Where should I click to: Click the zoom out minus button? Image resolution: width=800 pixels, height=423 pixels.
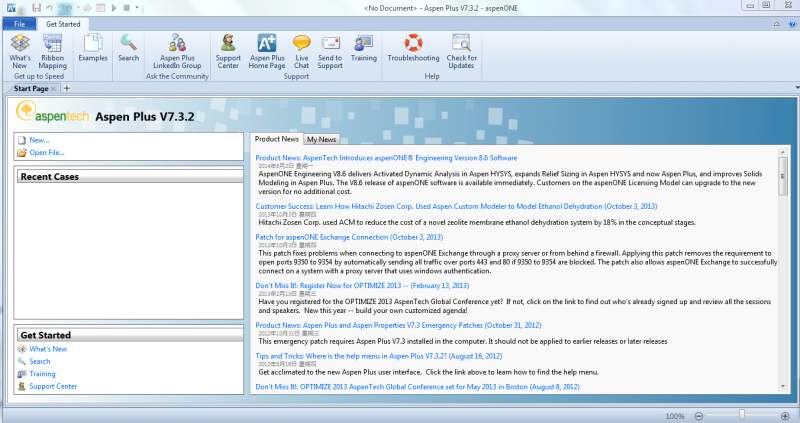click(699, 416)
